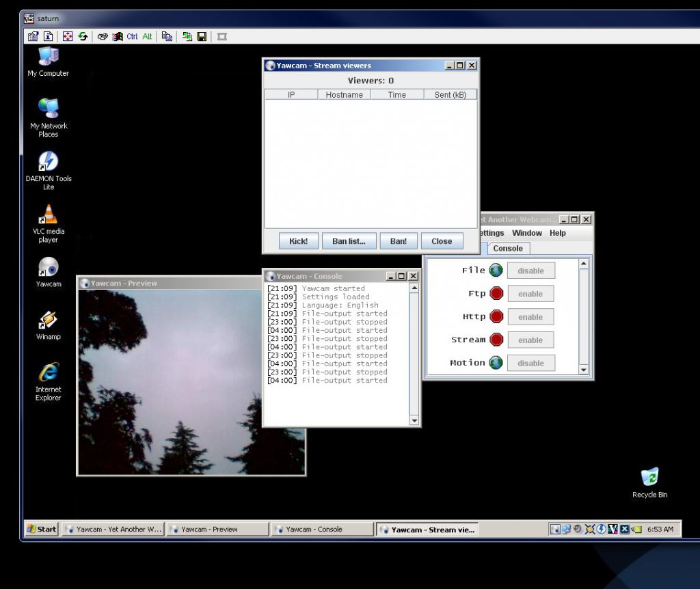Switch to the Console tab in Yawcam
Image resolution: width=700 pixels, height=589 pixels.
pos(508,248)
